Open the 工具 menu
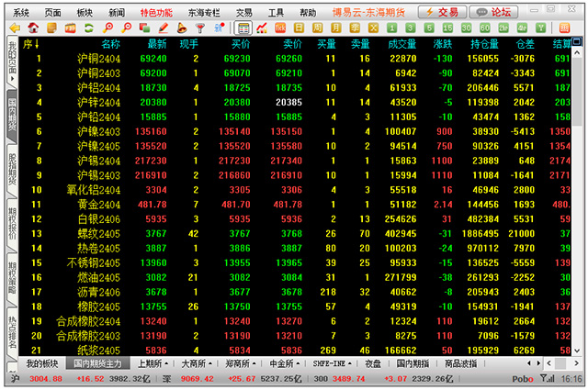The image size is (588, 390). (x=276, y=13)
